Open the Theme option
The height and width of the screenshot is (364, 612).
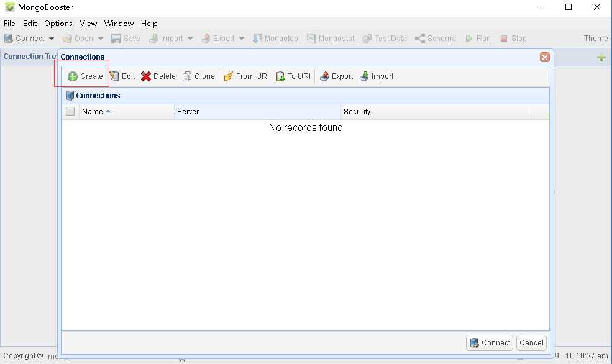(596, 39)
